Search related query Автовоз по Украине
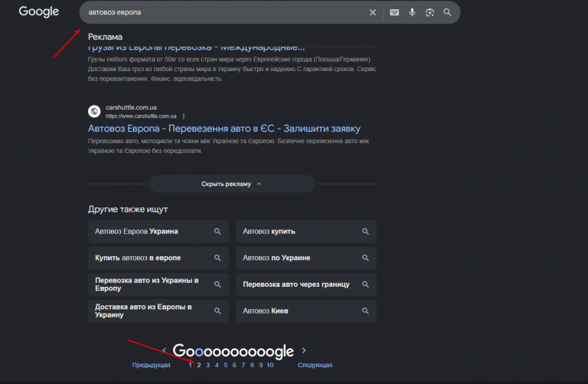This screenshot has width=588, height=384. pos(306,258)
